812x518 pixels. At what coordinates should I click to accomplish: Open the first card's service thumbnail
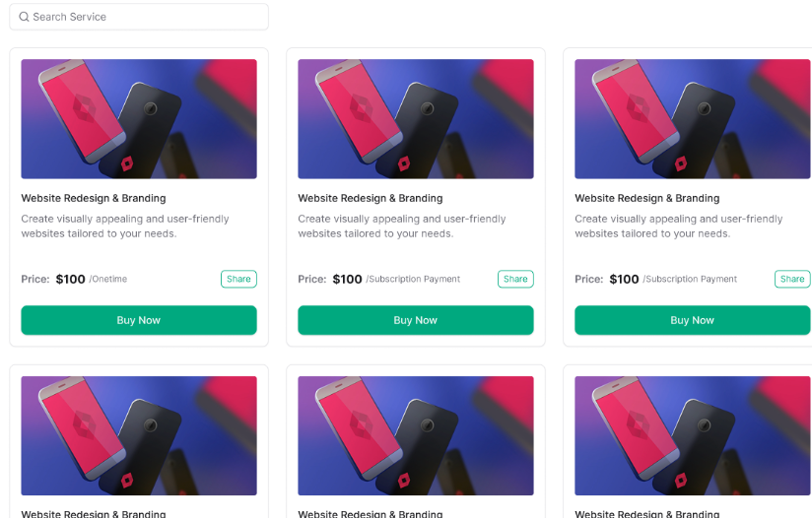pyautogui.click(x=139, y=119)
